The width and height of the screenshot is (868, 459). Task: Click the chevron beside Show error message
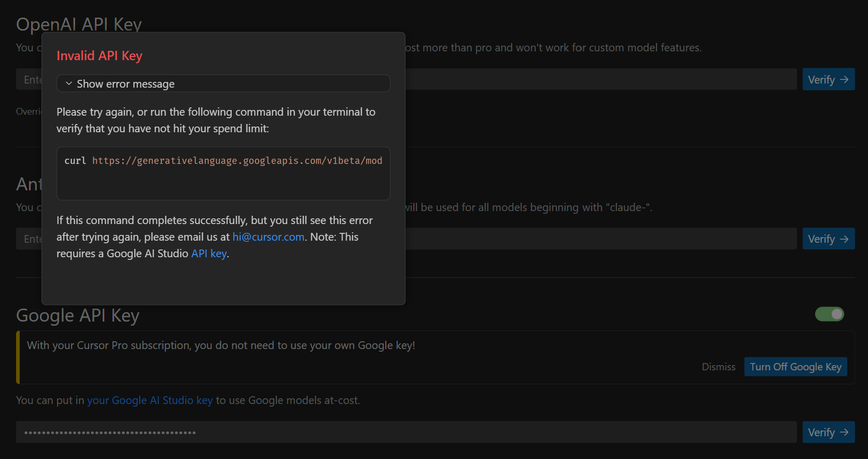pos(69,84)
